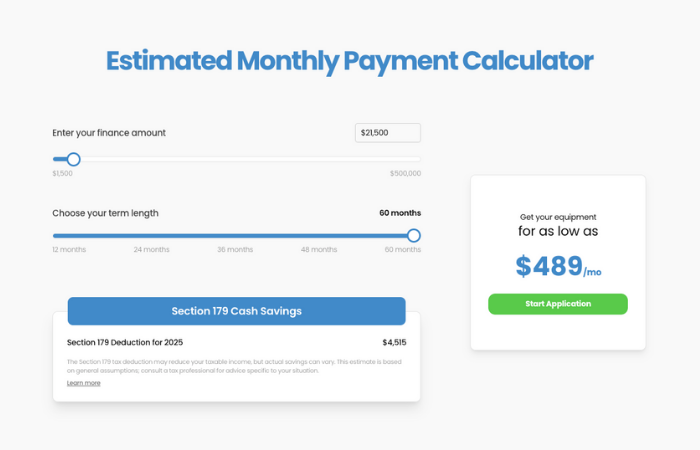
Task: Select the 36 months term mark
Action: (235, 250)
